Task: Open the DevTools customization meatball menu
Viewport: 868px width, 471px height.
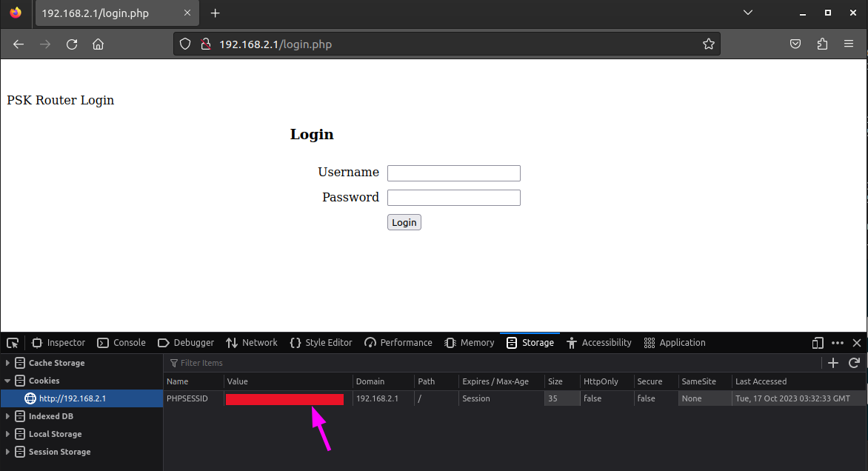Action: (838, 342)
